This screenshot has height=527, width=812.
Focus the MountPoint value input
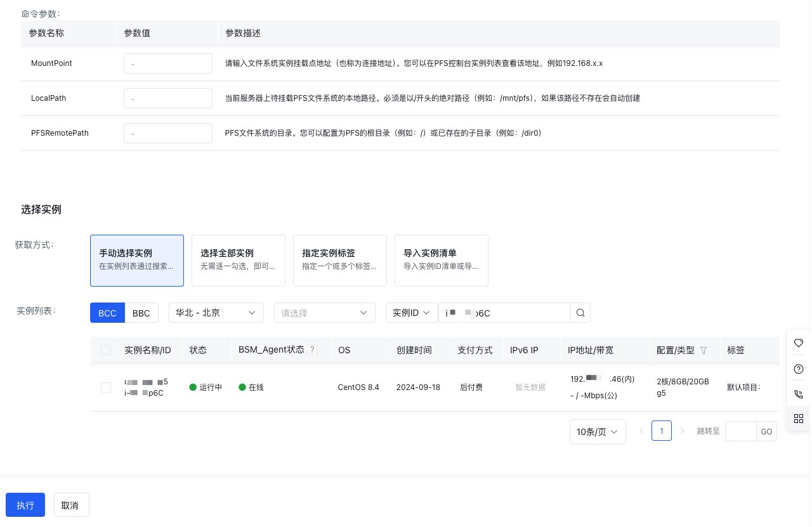(168, 63)
